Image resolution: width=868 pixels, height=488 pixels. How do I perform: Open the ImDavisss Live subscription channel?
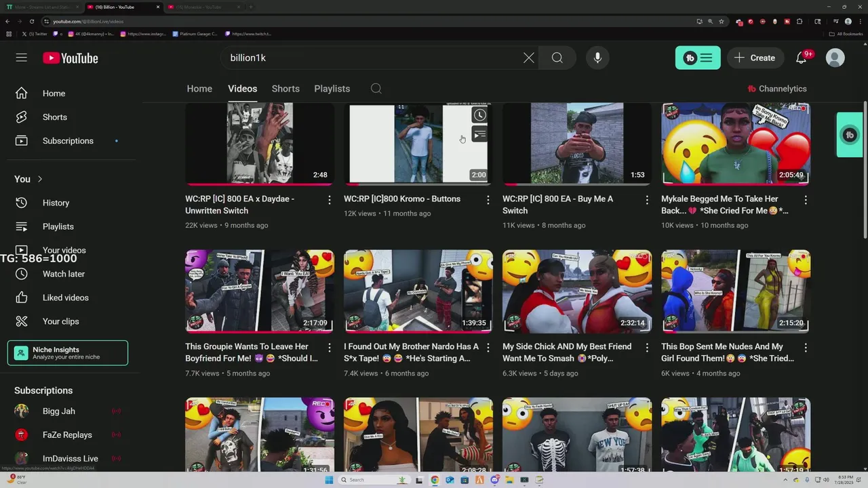pos(71,459)
